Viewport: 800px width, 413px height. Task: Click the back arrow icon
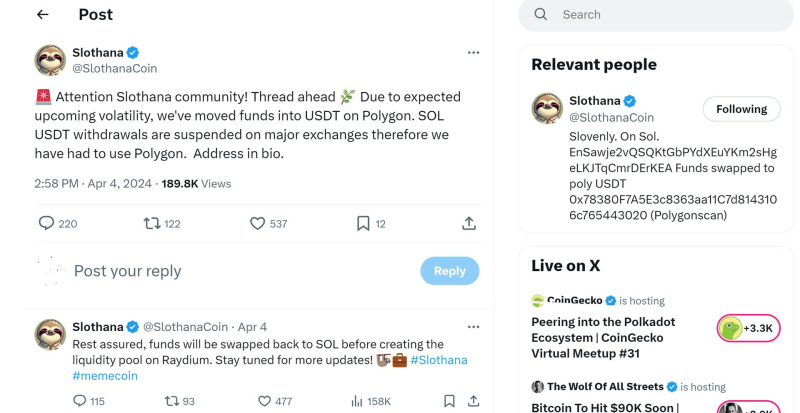[42, 15]
